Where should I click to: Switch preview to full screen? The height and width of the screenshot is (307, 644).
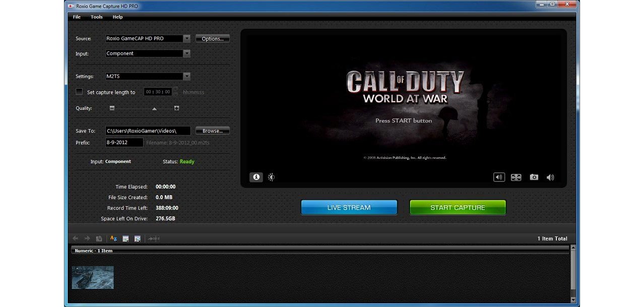[516, 177]
